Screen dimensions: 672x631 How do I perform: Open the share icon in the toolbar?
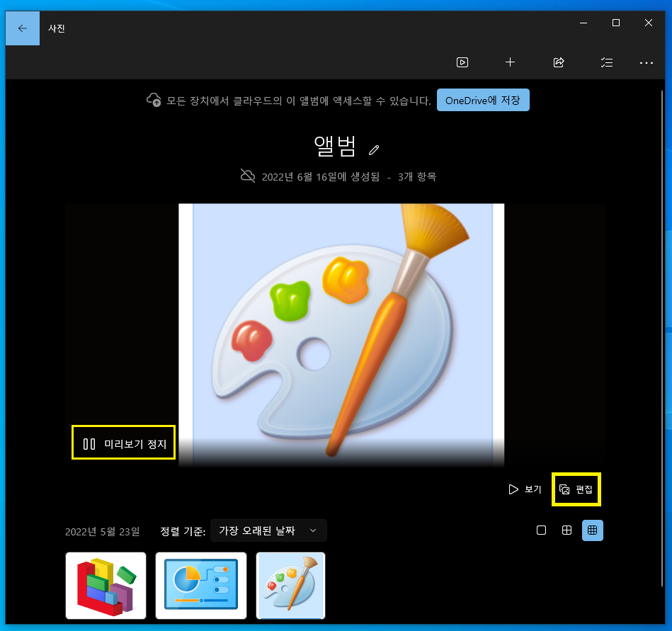coord(559,62)
